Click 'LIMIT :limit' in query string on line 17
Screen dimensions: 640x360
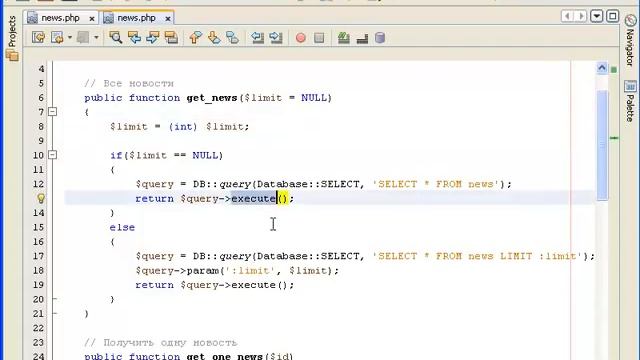538,256
